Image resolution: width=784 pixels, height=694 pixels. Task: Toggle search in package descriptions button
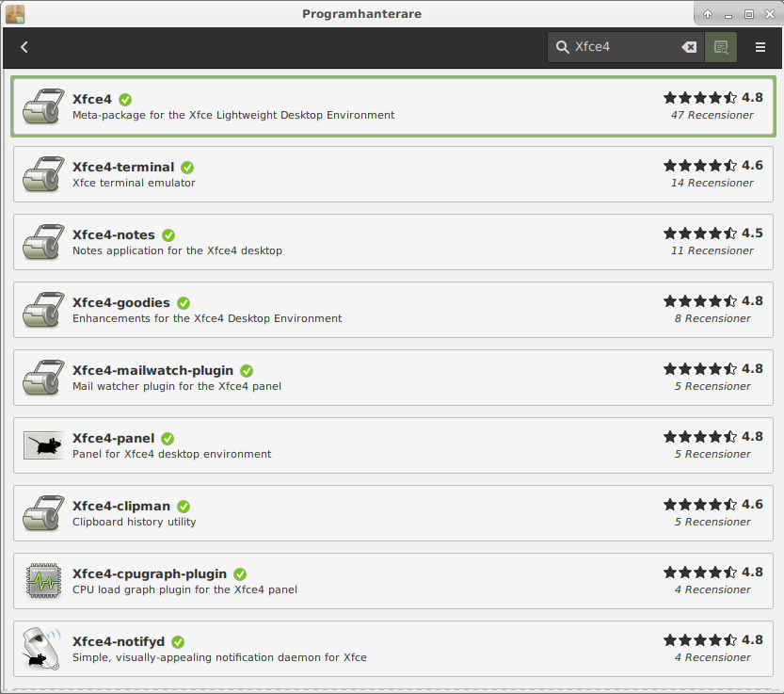point(721,47)
